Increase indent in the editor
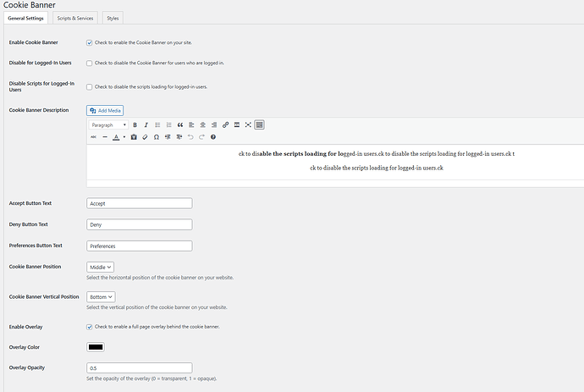Screen dimensions: 584x392 coord(179,137)
